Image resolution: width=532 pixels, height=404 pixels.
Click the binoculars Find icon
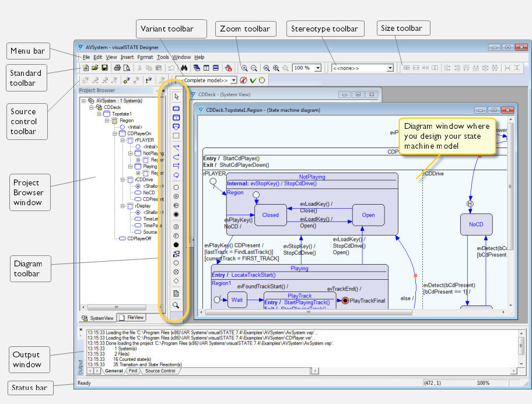[184, 68]
